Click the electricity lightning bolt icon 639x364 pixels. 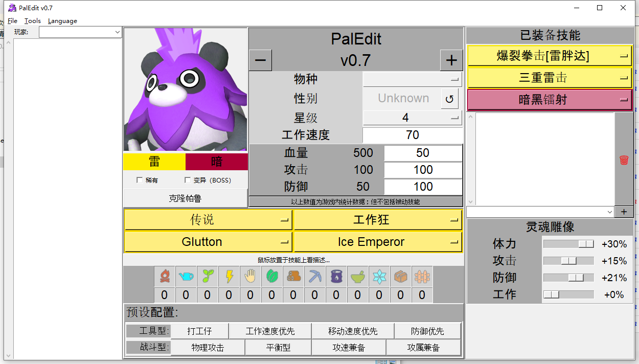coord(229,277)
